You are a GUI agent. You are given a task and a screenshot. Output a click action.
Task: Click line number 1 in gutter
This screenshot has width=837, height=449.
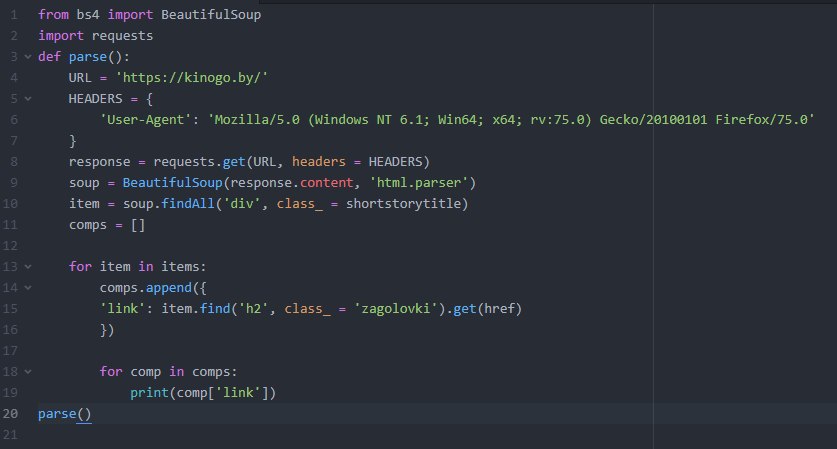coord(14,14)
